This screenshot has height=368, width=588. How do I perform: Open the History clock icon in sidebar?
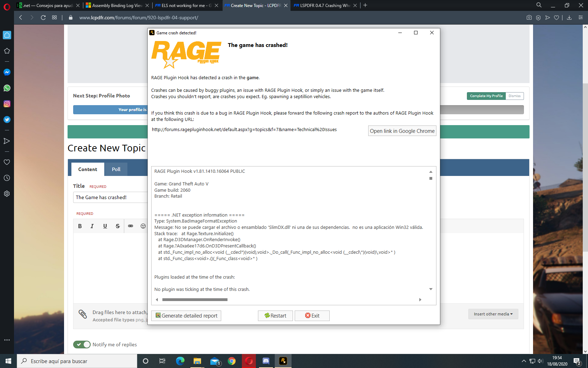tap(7, 178)
